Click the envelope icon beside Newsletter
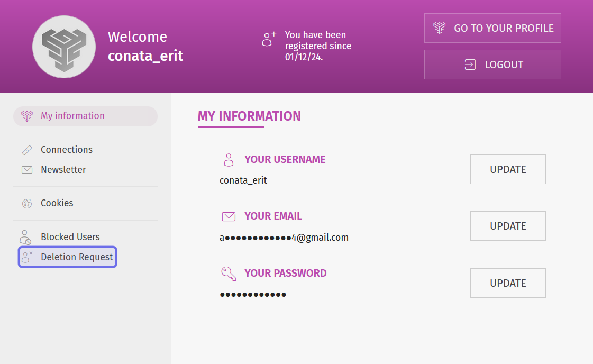 (27, 170)
